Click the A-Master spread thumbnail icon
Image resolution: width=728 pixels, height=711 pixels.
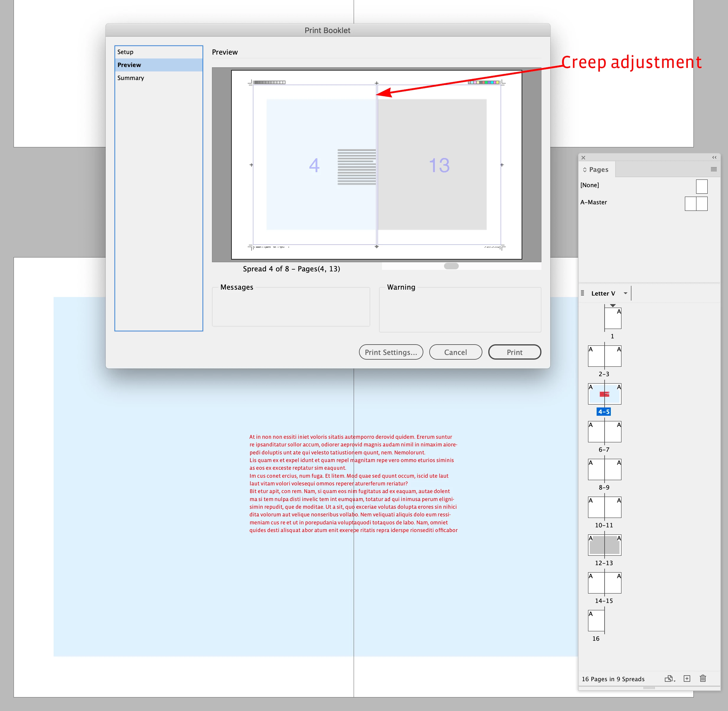(696, 203)
